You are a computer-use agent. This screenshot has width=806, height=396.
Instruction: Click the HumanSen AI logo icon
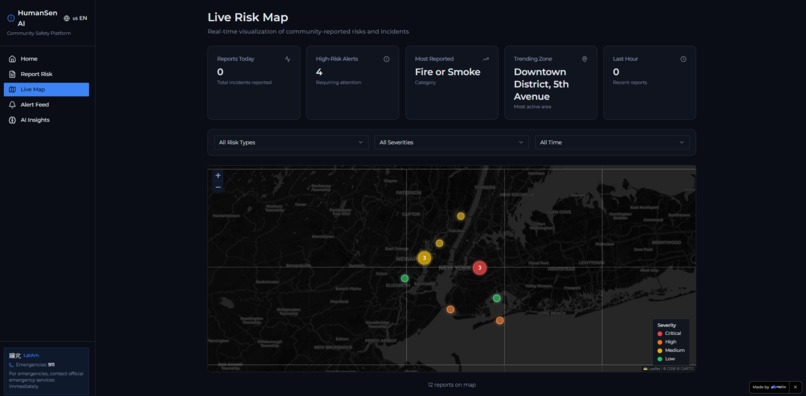point(11,18)
